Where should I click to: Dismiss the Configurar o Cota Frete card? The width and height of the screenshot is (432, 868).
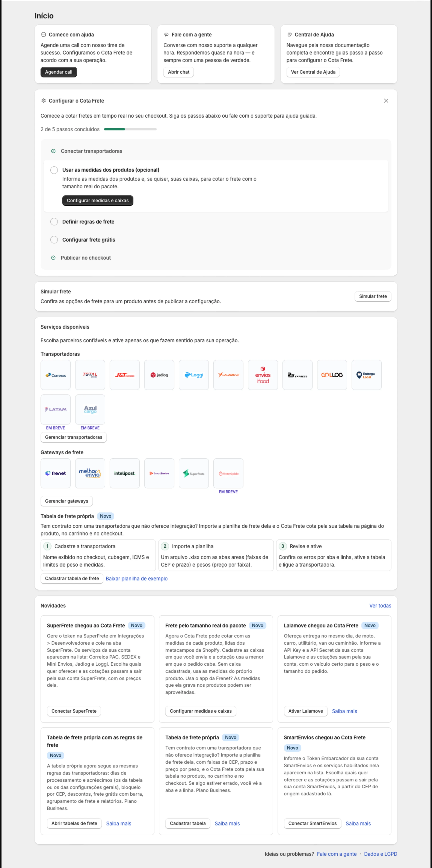tap(386, 101)
